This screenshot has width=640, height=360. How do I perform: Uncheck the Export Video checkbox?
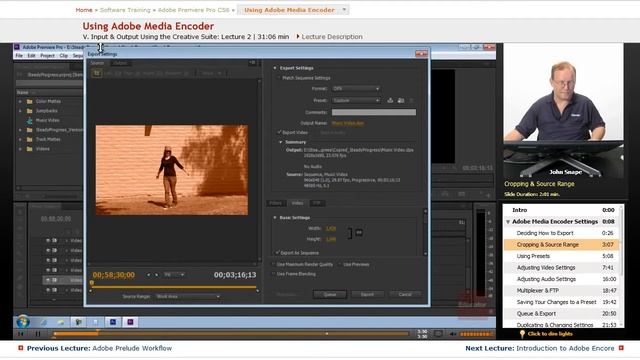pyautogui.click(x=279, y=132)
